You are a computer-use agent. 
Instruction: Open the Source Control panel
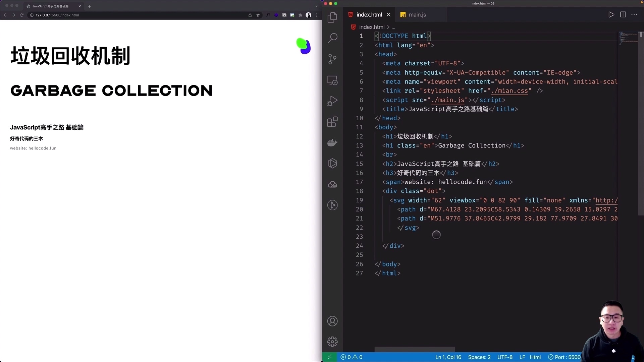click(x=332, y=59)
